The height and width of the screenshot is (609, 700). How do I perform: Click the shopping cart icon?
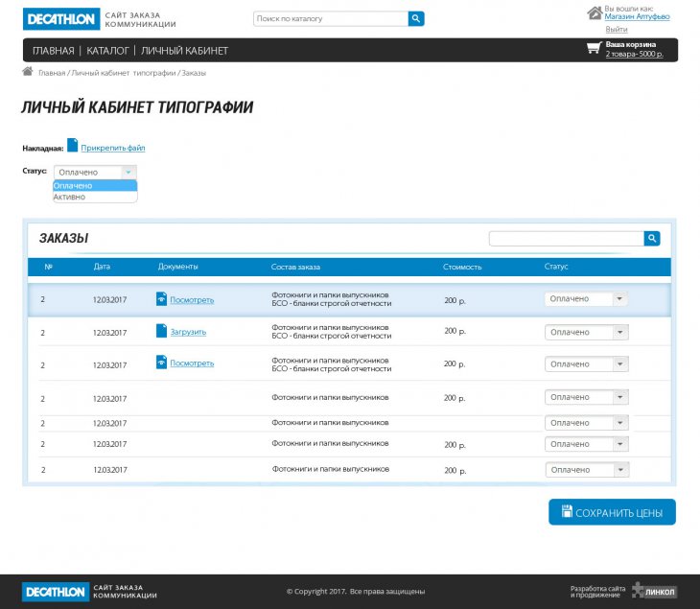[x=594, y=49]
